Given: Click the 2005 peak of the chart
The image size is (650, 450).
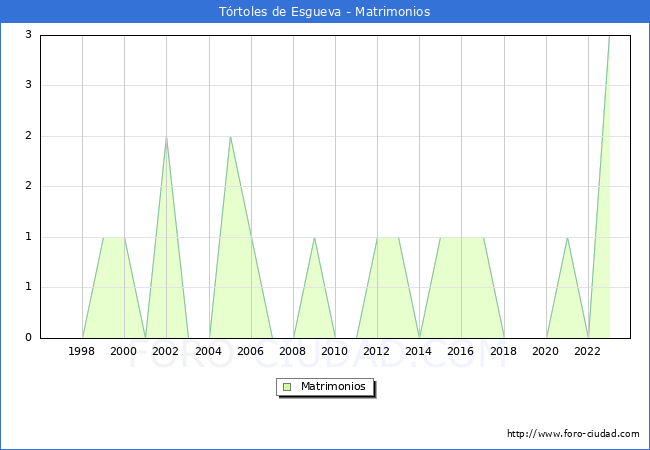Looking at the screenshot, I should (x=230, y=137).
